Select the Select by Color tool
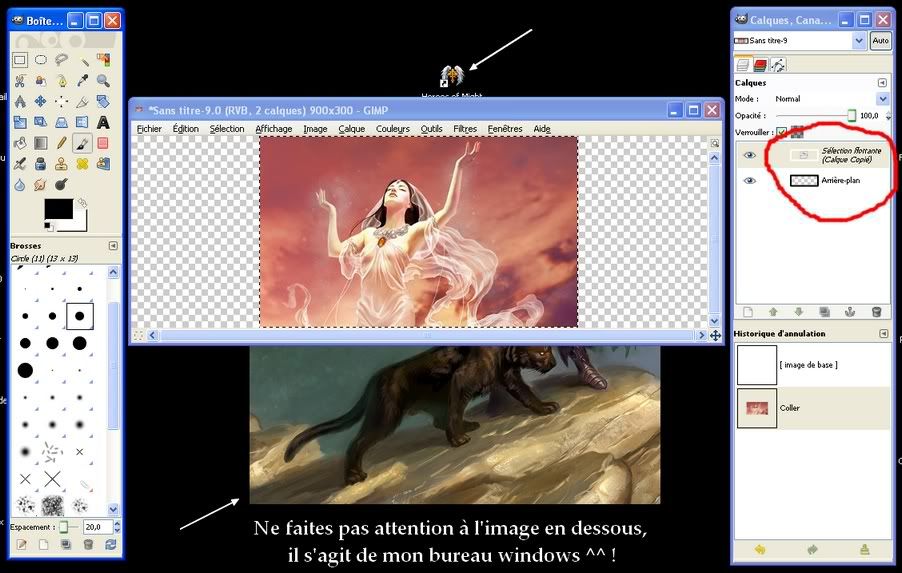Image resolution: width=902 pixels, height=573 pixels. [x=103, y=60]
